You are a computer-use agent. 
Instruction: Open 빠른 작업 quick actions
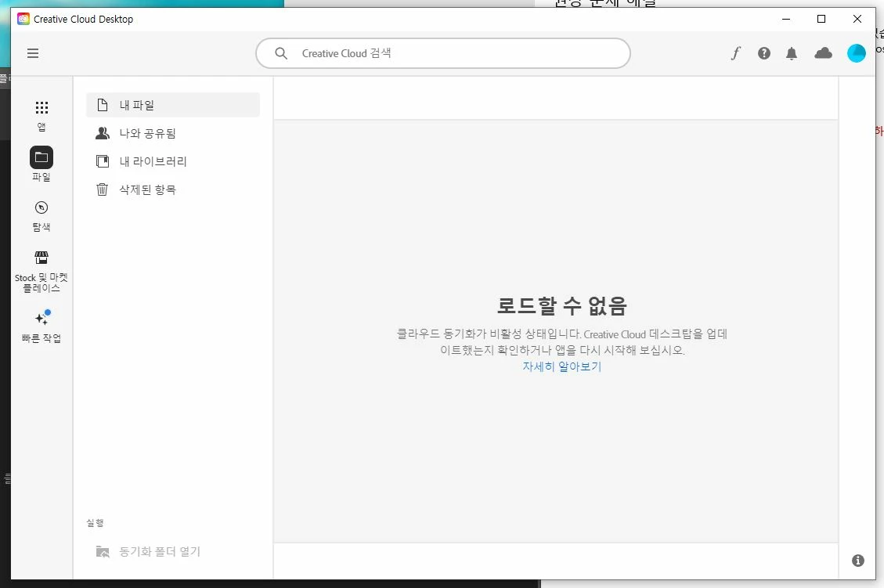pyautogui.click(x=41, y=326)
